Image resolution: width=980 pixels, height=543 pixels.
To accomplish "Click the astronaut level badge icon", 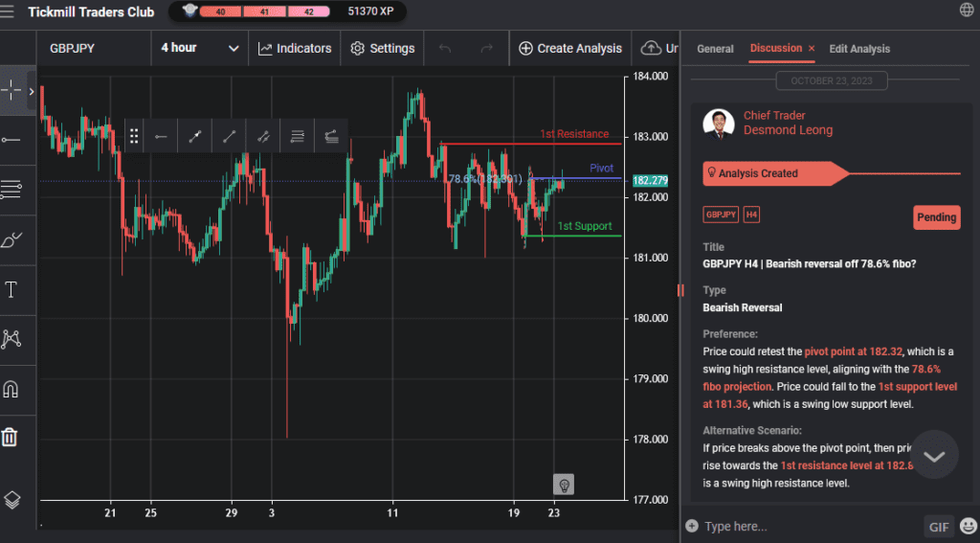I will click(190, 10).
